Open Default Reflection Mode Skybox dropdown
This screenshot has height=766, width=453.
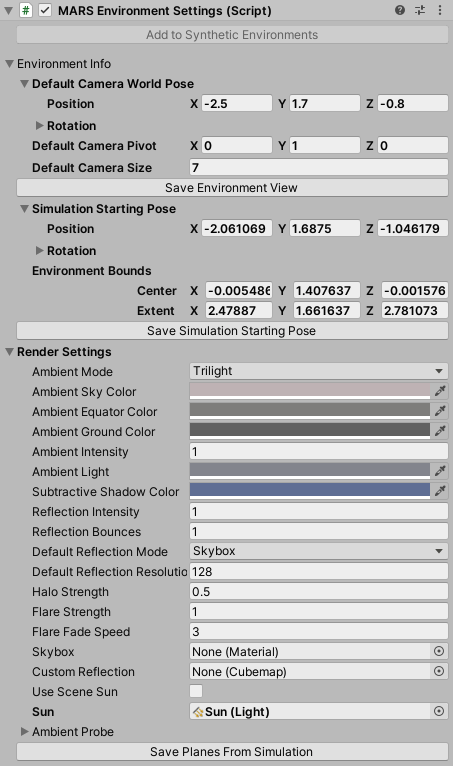319,551
